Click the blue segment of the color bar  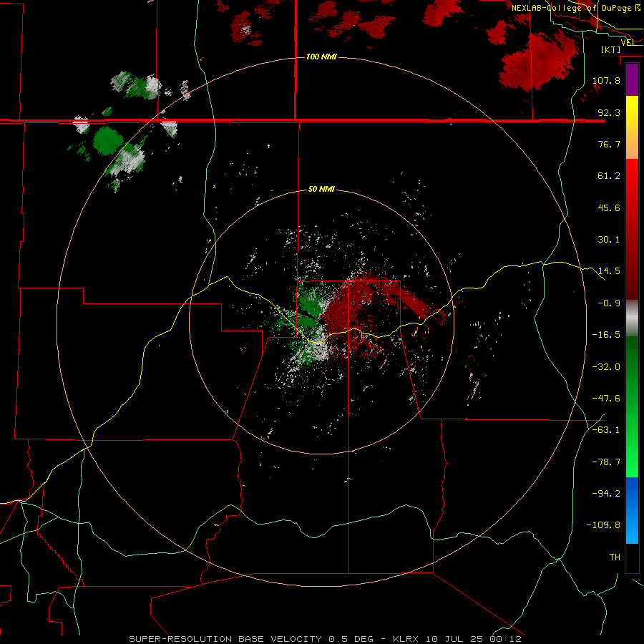[632, 510]
